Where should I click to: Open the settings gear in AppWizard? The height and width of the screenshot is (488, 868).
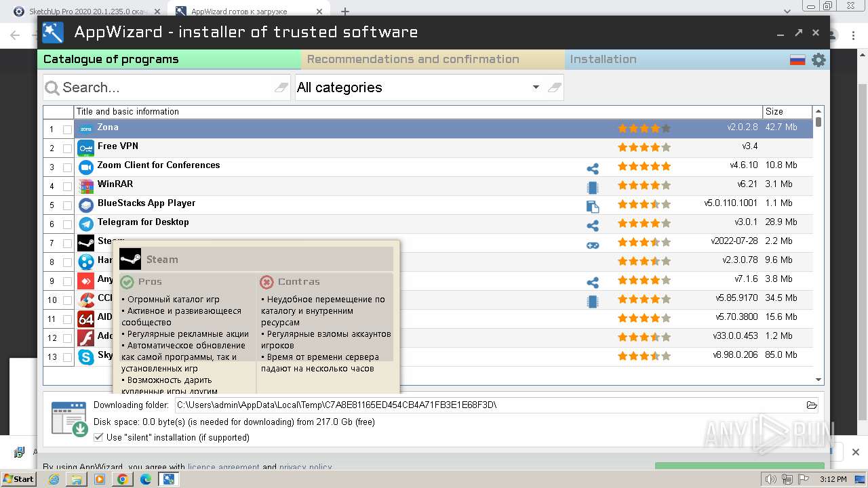coord(818,60)
